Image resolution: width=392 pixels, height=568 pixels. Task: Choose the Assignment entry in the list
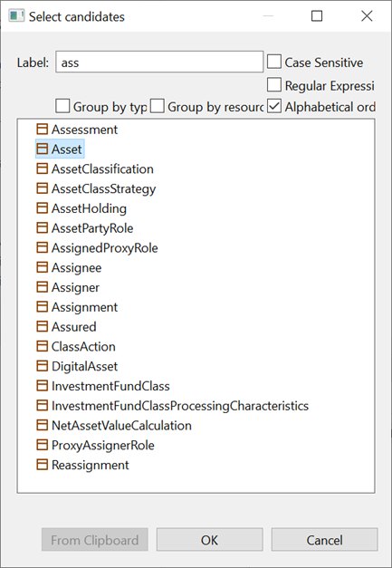pos(84,307)
